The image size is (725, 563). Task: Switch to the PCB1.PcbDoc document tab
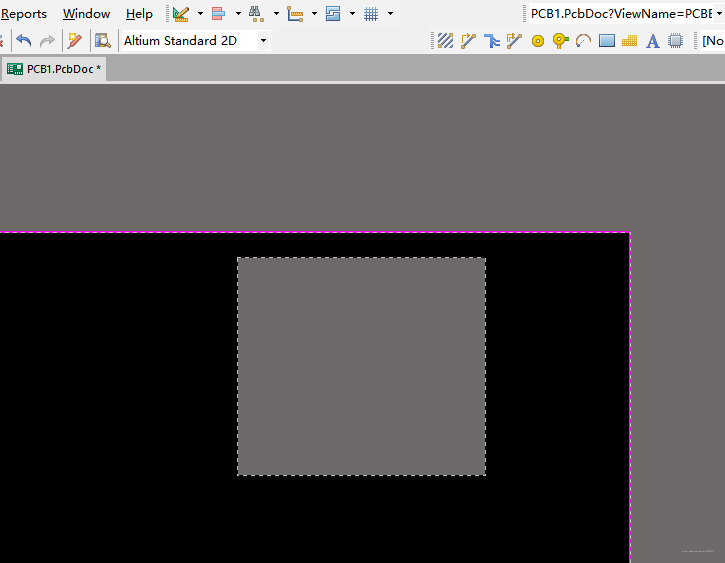click(x=54, y=69)
